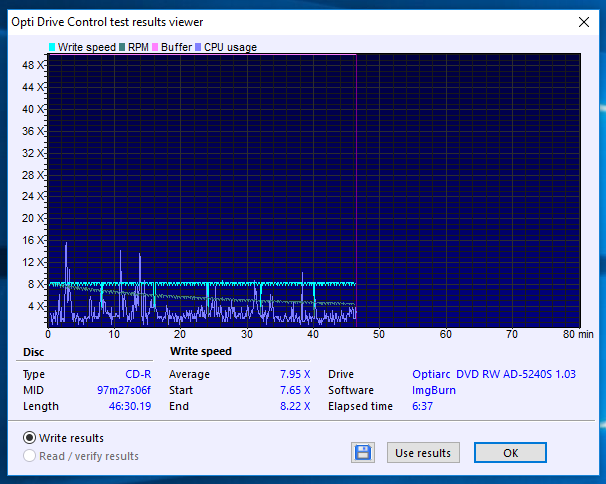Click the 40 minute label on time axis

point(313,334)
